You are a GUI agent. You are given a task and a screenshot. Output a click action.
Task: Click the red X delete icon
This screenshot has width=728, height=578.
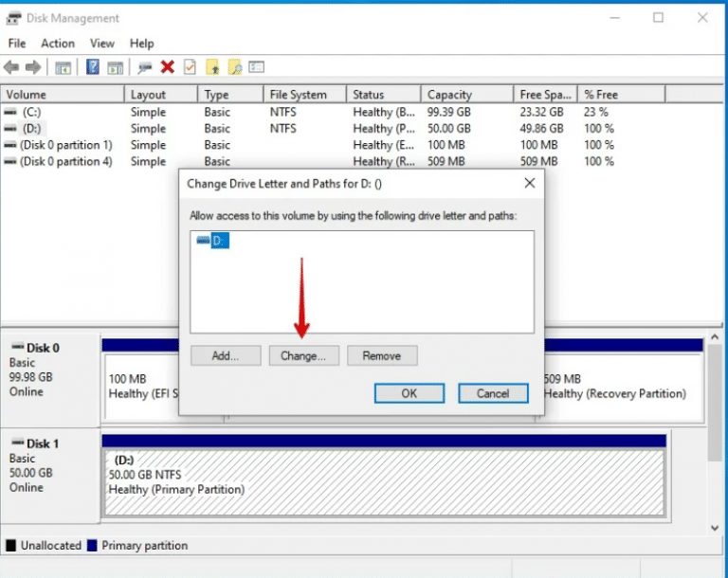(x=168, y=67)
